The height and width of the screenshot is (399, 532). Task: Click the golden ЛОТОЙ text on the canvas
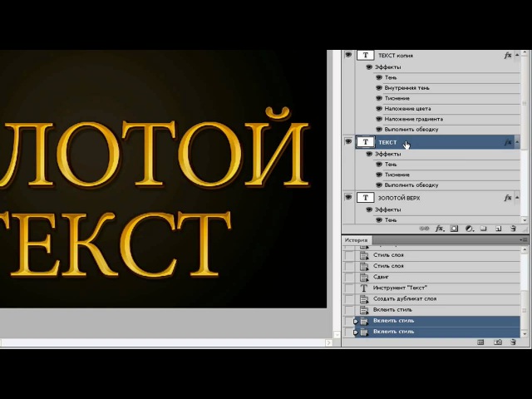(x=155, y=150)
